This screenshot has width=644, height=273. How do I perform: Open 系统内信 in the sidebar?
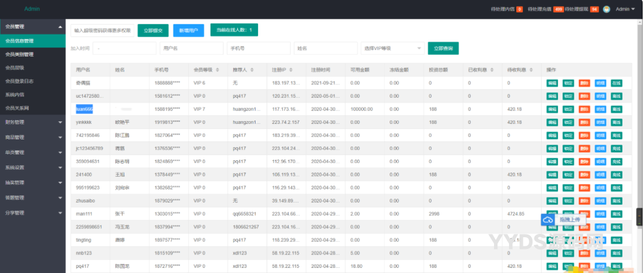coord(33,94)
